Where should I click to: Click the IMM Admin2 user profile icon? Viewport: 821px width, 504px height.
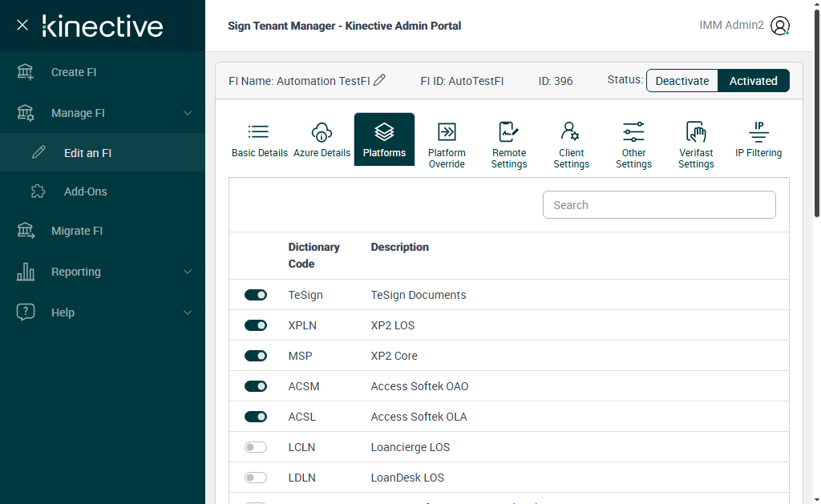tap(779, 26)
